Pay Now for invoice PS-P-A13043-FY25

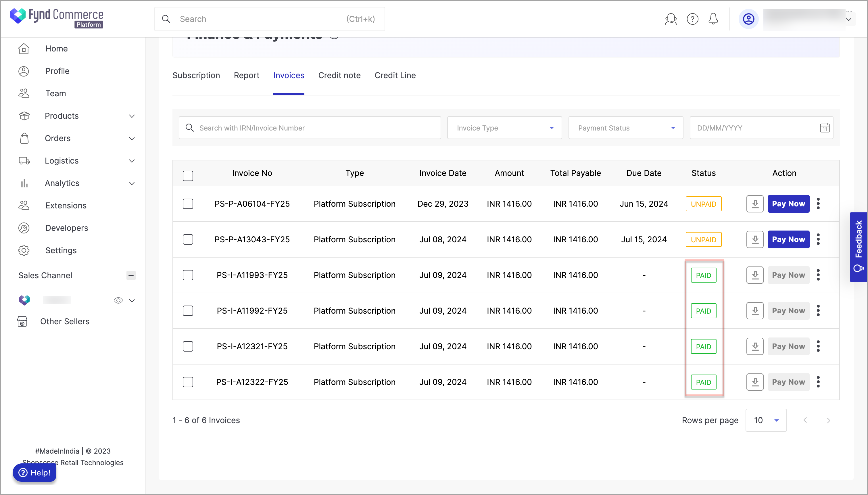click(x=788, y=240)
